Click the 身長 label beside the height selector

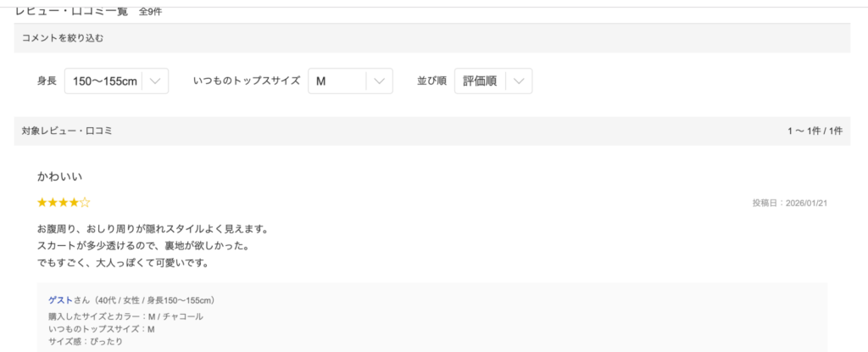[47, 81]
